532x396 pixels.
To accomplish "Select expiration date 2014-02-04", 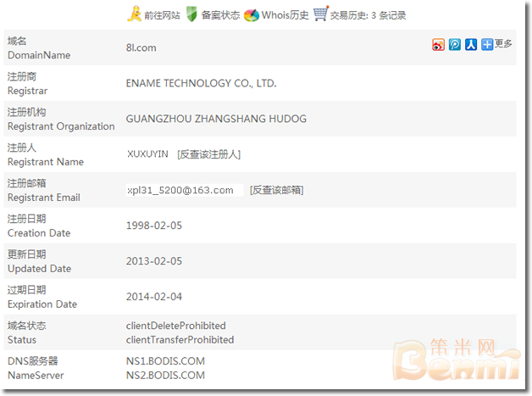I will 154,297.
